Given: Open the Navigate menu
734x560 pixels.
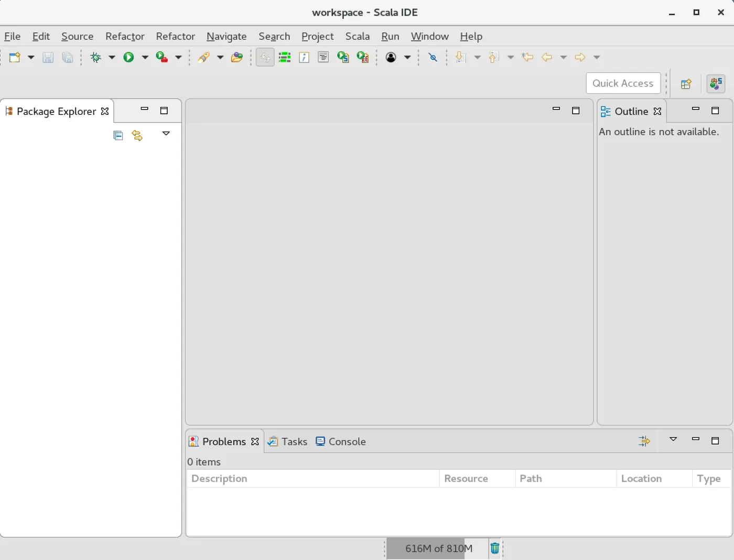Looking at the screenshot, I should (226, 36).
